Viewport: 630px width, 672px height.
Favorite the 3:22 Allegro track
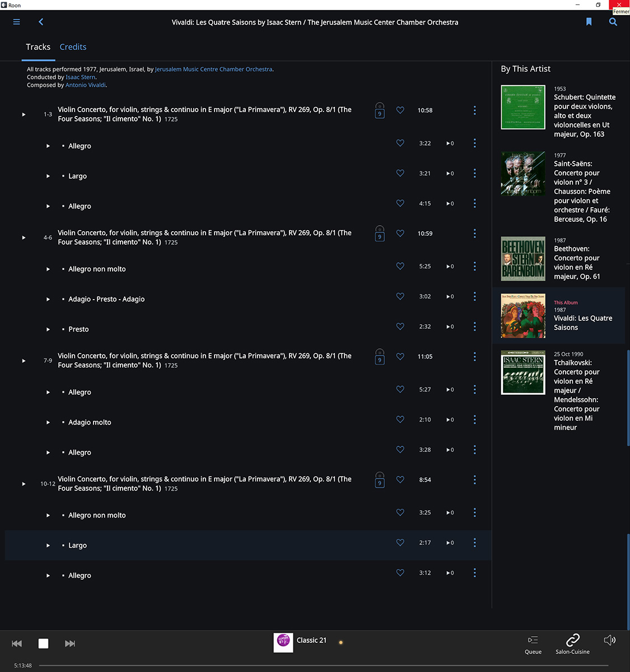pos(400,143)
